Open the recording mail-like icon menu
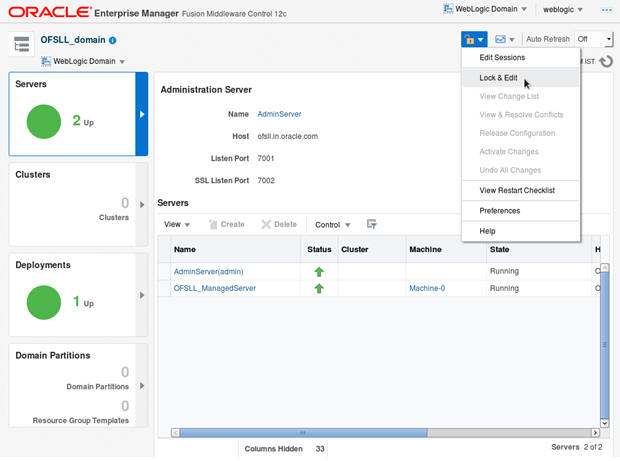The image size is (620, 461). click(x=505, y=40)
